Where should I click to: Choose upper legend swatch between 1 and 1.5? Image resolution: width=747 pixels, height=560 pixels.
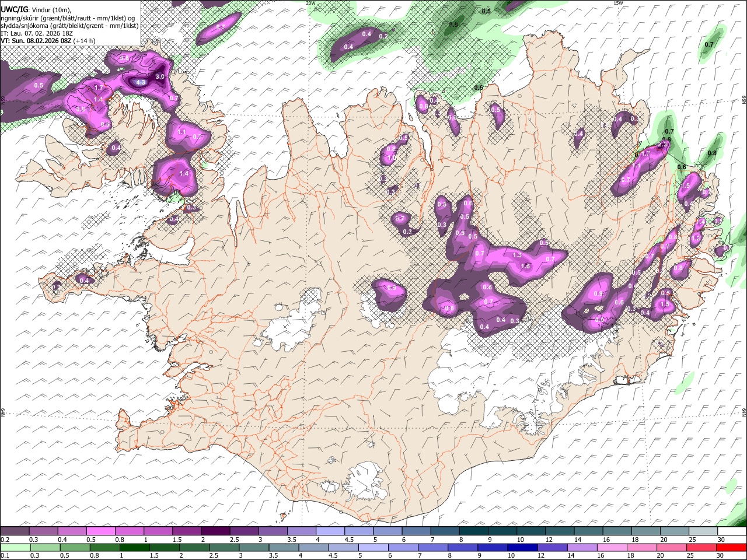coord(158,531)
